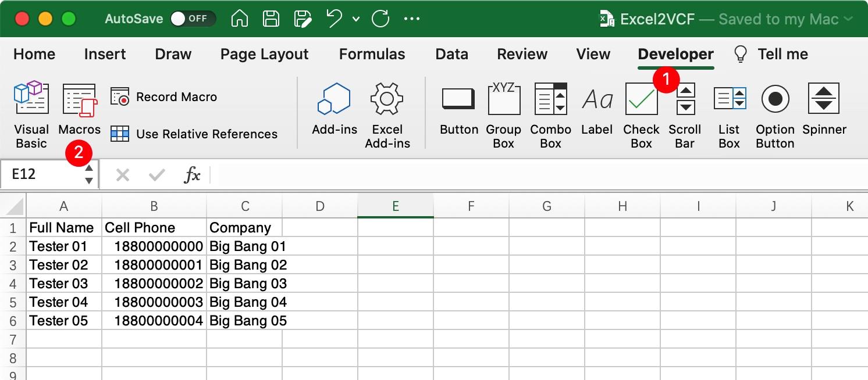868x380 pixels.
Task: Open the undo history dropdown
Action: 356,18
